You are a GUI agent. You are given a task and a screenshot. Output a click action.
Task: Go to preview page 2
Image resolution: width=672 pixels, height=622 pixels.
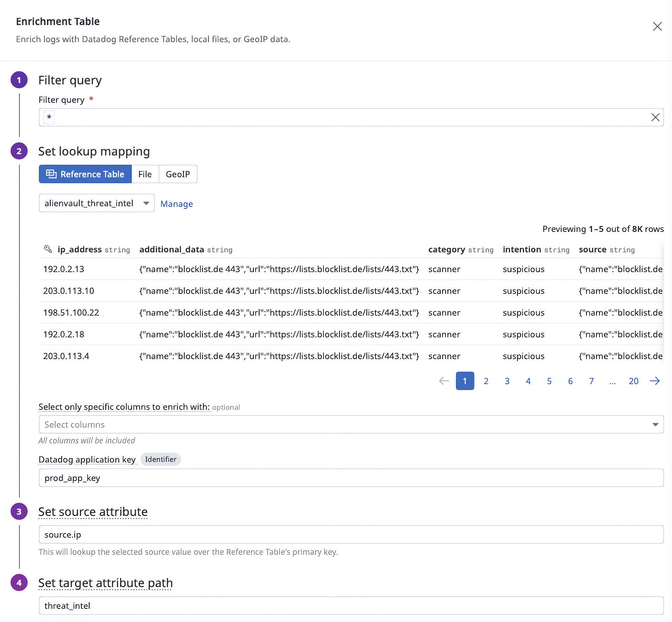[486, 381]
